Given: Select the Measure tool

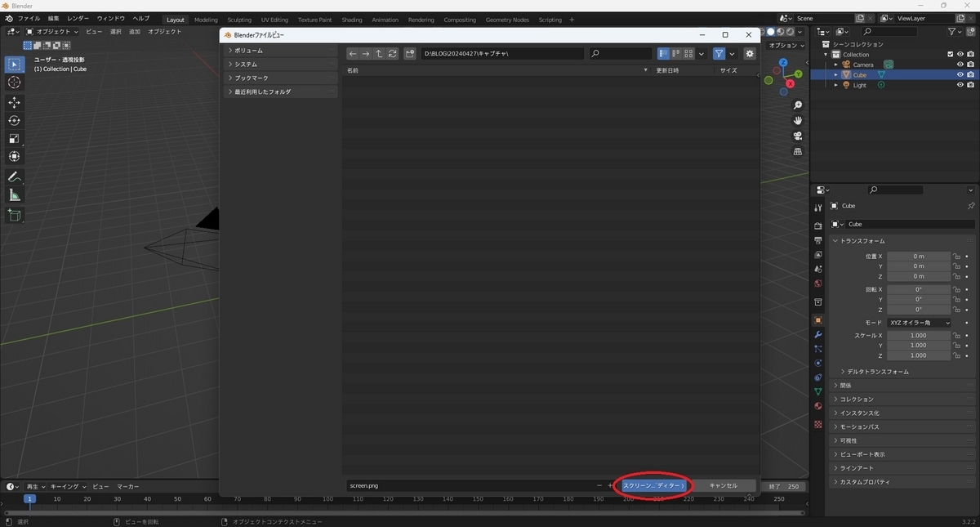Looking at the screenshot, I should tap(15, 194).
